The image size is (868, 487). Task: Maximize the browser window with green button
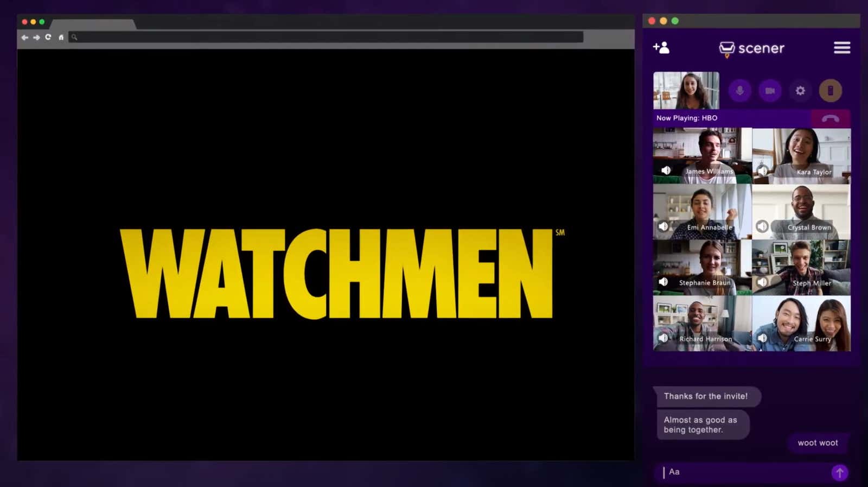pos(42,22)
